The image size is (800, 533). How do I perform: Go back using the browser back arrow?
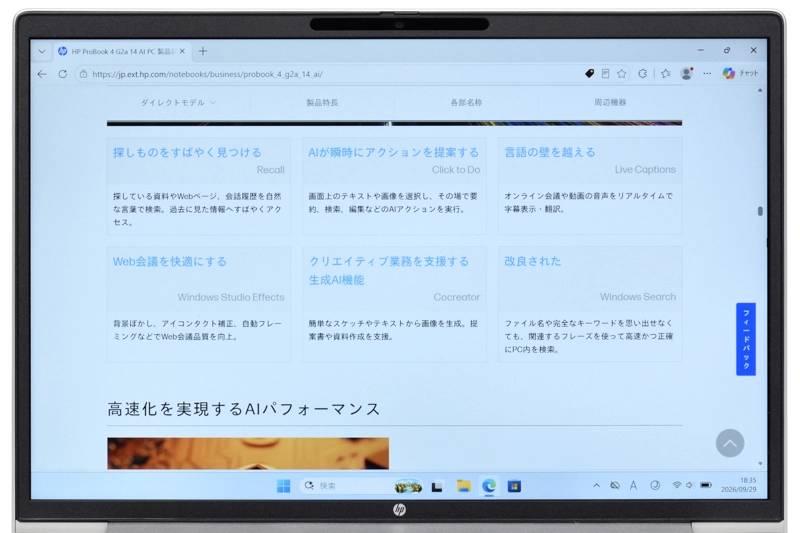(42, 74)
